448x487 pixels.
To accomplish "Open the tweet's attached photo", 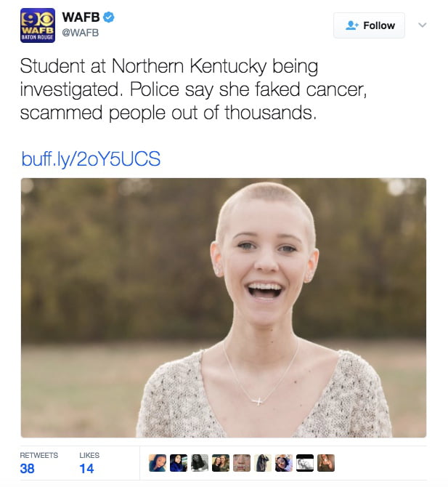I will 224,307.
